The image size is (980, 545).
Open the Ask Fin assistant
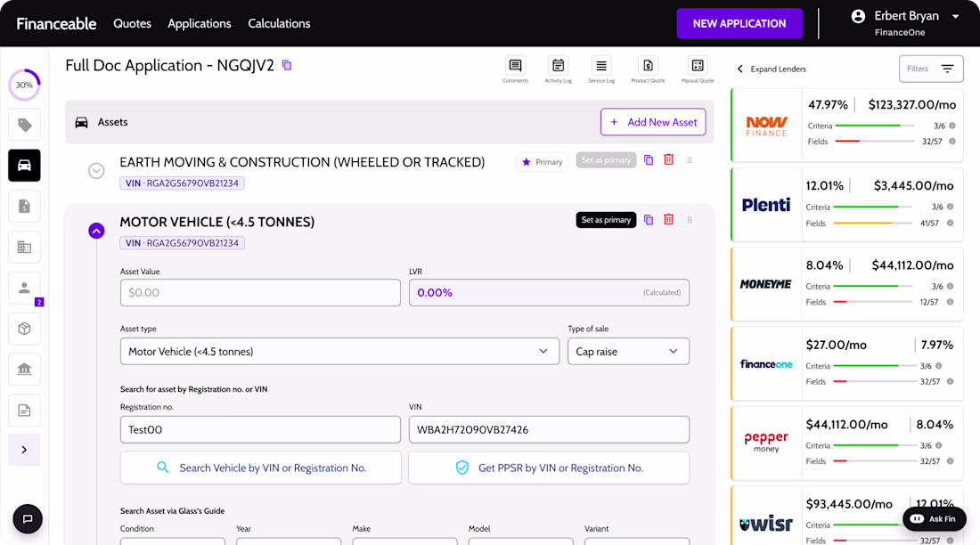pyautogui.click(x=935, y=519)
